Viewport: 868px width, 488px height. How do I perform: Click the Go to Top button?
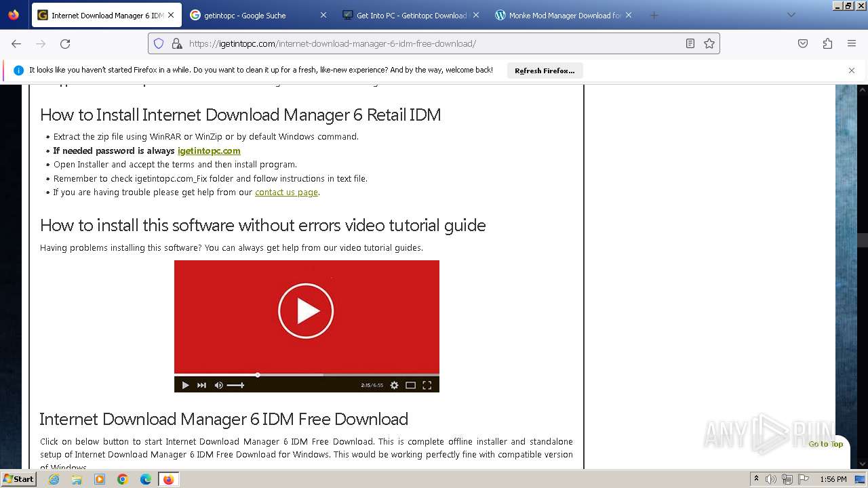825,444
